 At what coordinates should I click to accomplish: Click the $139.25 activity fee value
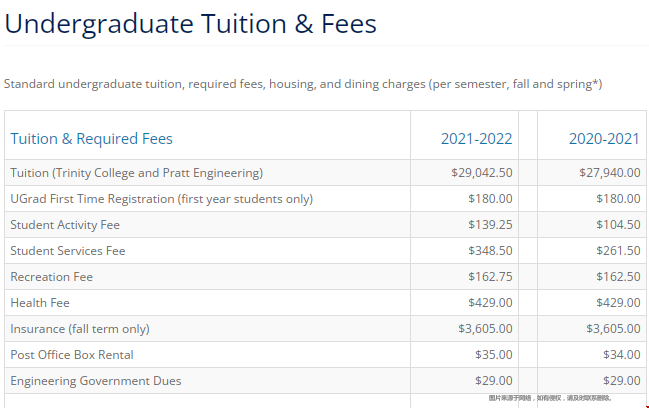click(x=490, y=225)
